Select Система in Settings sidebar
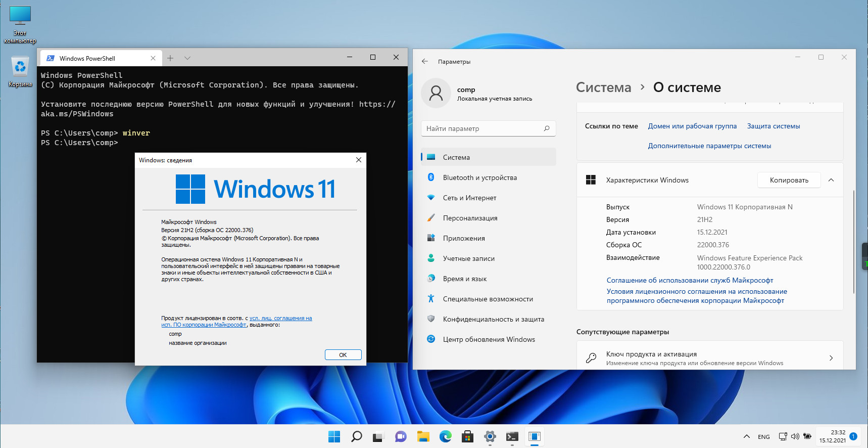 pos(488,157)
